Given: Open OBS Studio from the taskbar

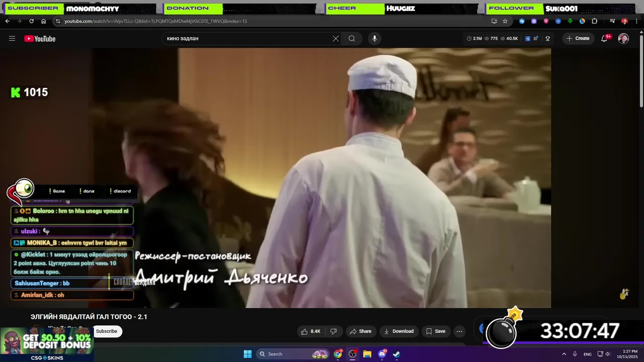Looking at the screenshot, I should [353, 354].
